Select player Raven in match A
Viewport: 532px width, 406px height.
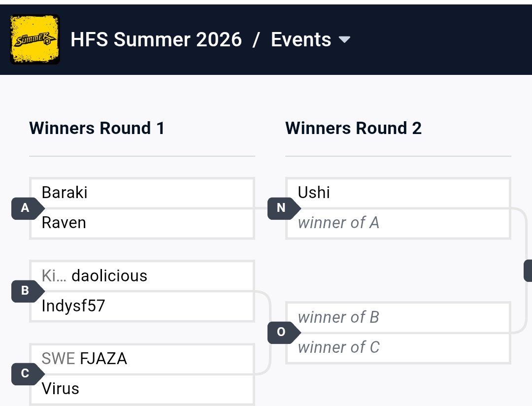(142, 223)
